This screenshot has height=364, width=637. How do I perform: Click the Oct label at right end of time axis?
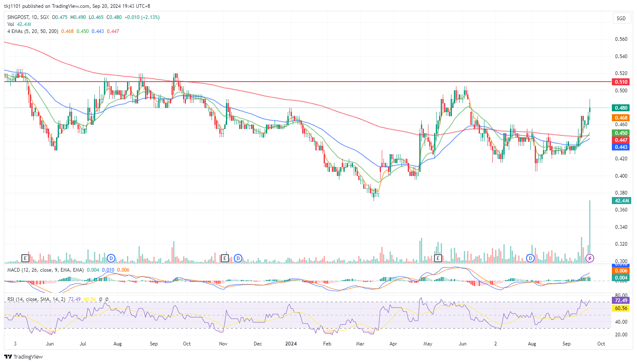pos(601,344)
